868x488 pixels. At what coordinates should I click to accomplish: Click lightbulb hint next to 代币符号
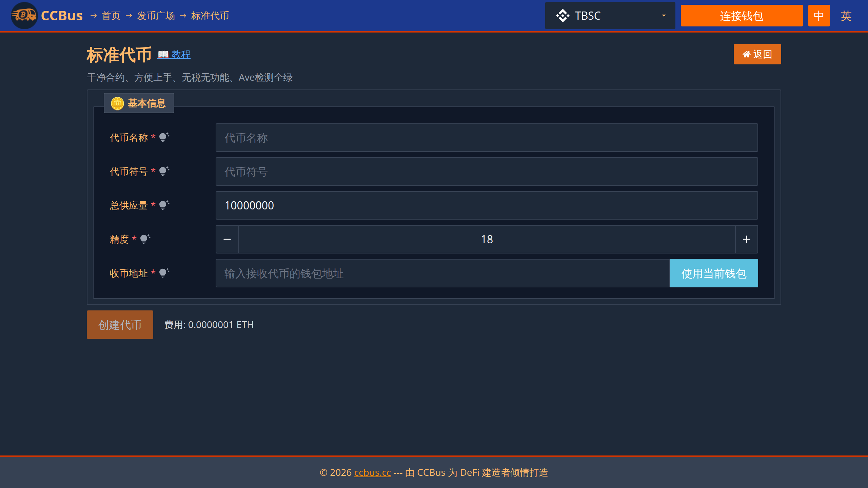pos(164,171)
